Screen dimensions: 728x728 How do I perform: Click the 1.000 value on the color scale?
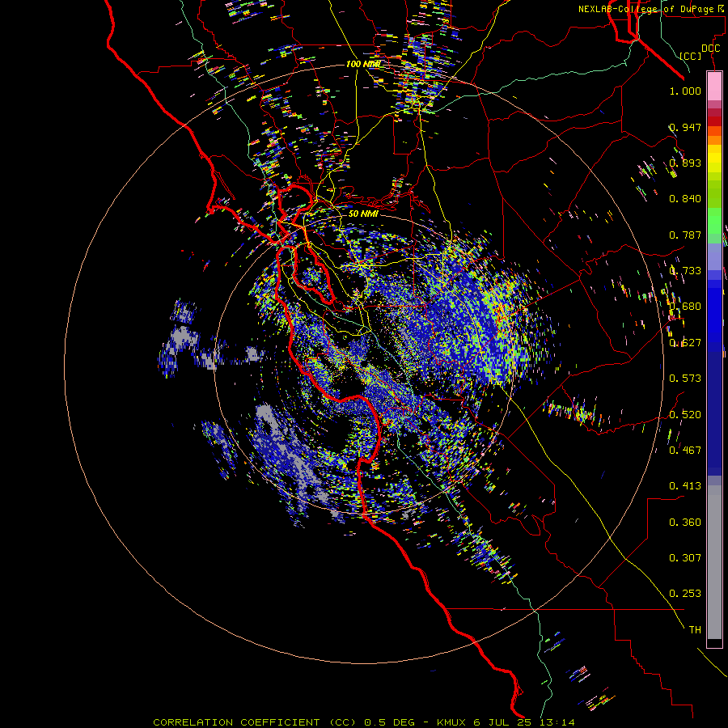coord(685,91)
